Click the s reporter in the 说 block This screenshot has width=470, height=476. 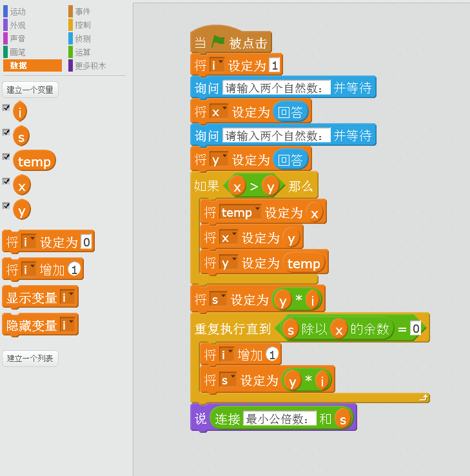(x=343, y=419)
